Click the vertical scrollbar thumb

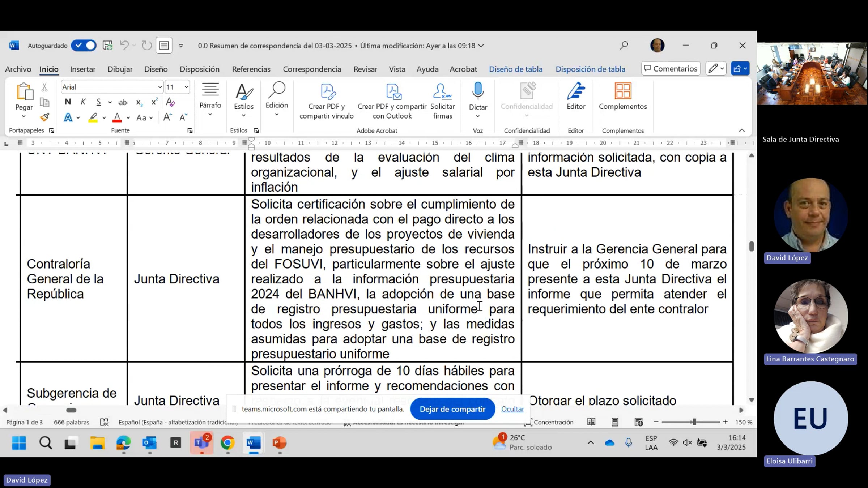point(752,246)
